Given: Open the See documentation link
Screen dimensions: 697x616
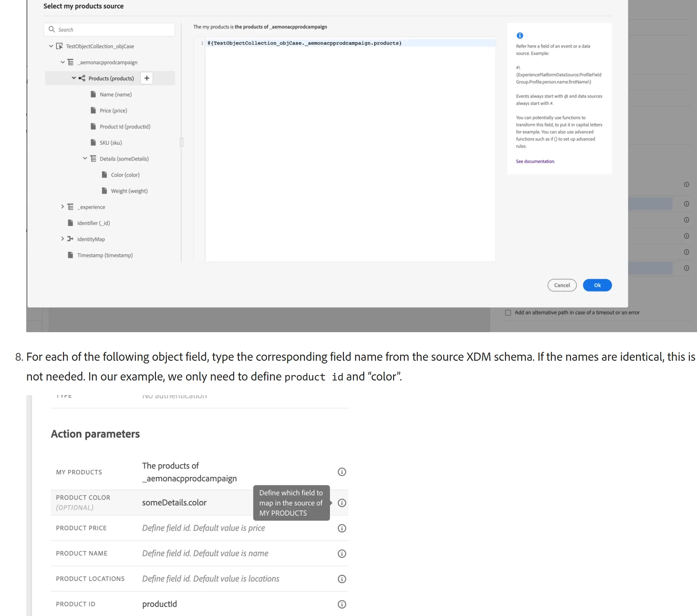Looking at the screenshot, I should [535, 161].
